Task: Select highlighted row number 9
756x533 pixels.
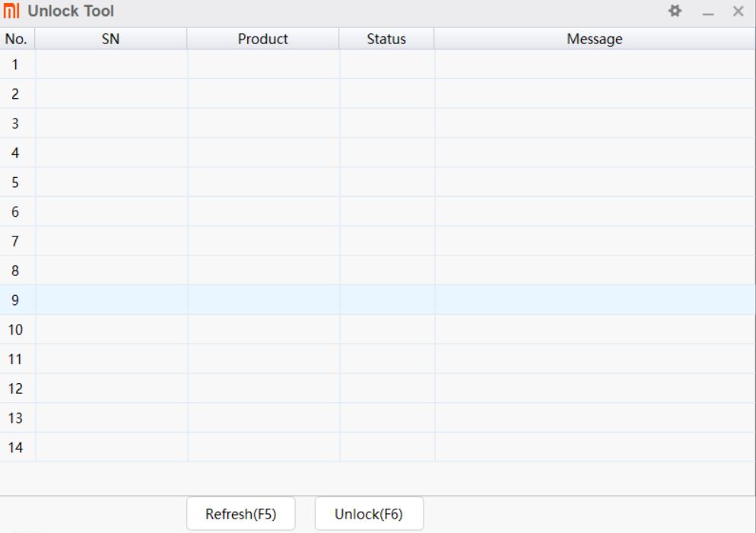Action: 377,300
